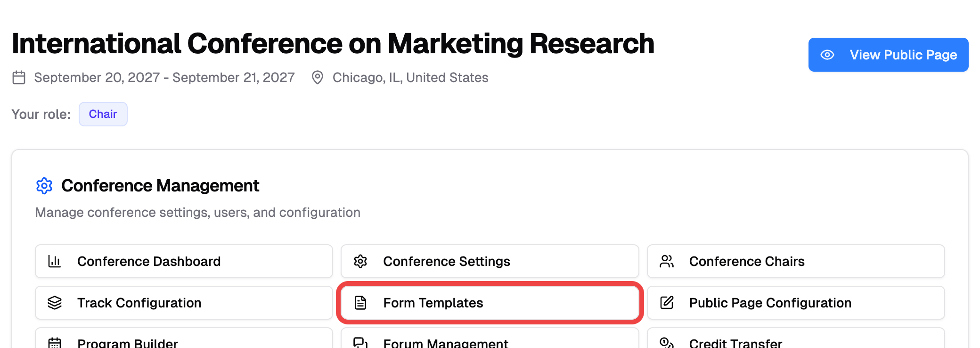
Task: Click the document icon in Form Templates
Action: [360, 303]
